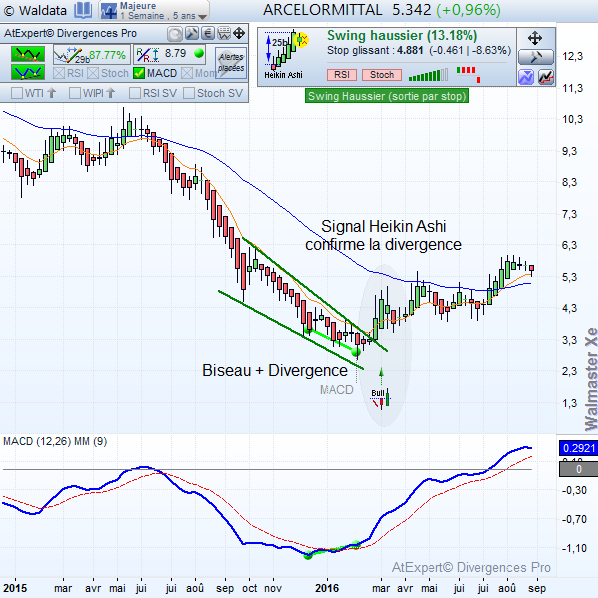The width and height of the screenshot is (598, 598).
Task: Toggle the Mom checkbox
Action: click(187, 73)
